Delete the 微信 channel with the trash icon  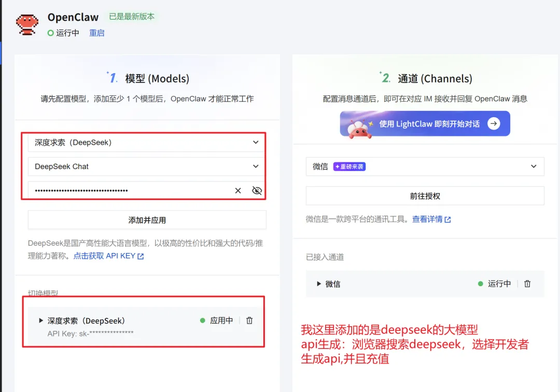[x=527, y=284]
